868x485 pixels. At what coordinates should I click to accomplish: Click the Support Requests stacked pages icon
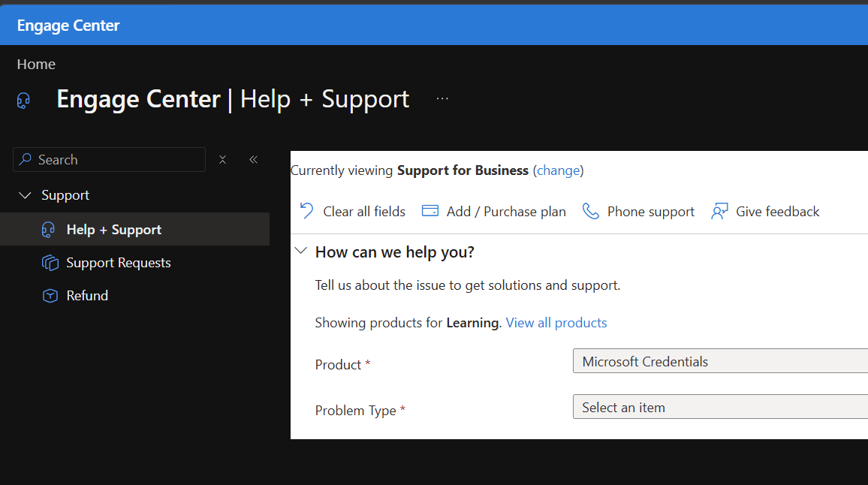(x=50, y=263)
